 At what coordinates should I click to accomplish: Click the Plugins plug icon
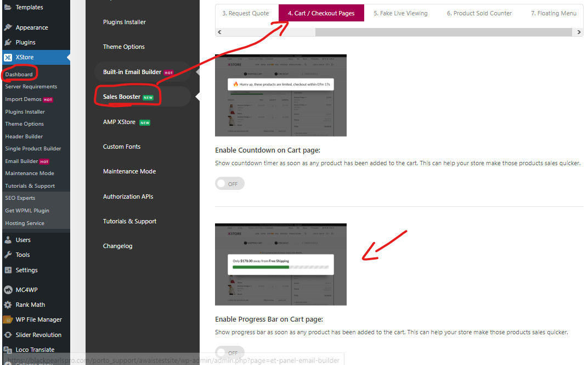click(x=8, y=42)
